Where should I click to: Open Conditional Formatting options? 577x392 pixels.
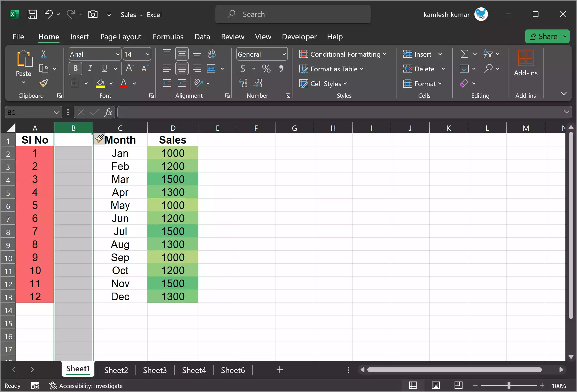point(343,54)
